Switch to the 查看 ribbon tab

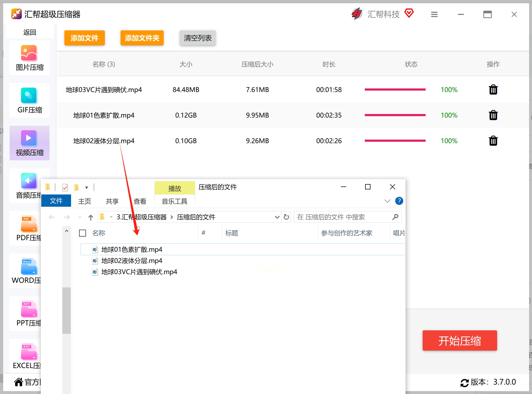click(x=140, y=201)
